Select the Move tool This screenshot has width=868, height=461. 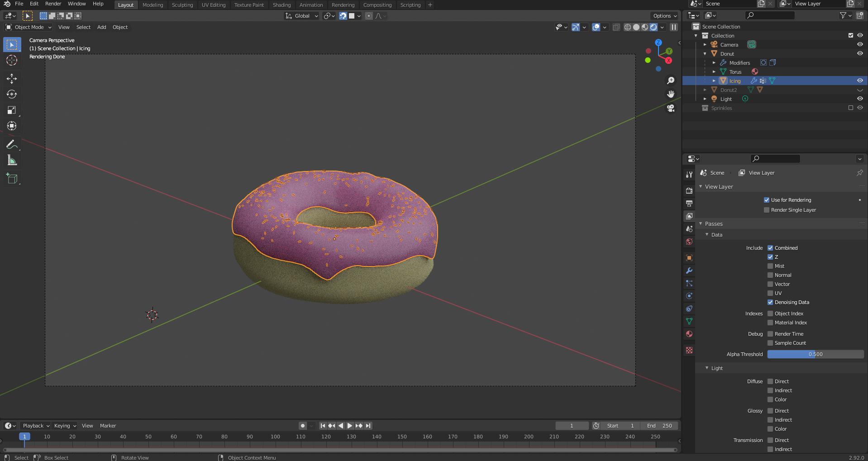[12, 79]
